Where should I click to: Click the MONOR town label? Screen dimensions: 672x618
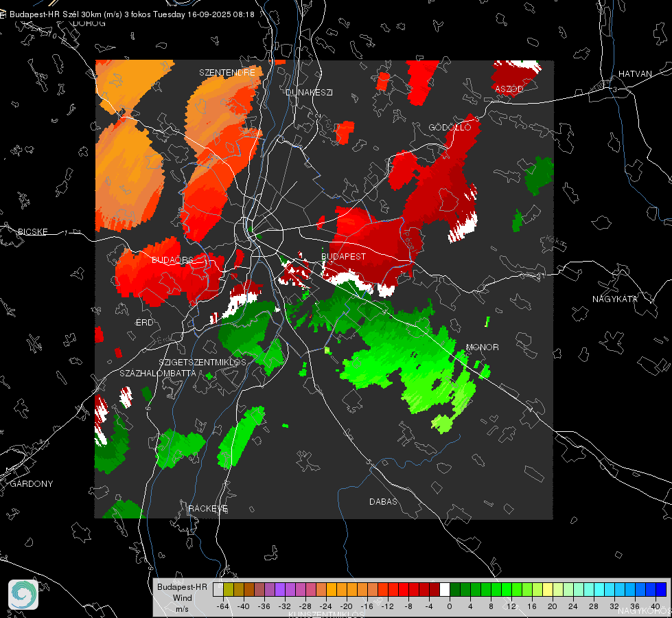pyautogui.click(x=482, y=347)
